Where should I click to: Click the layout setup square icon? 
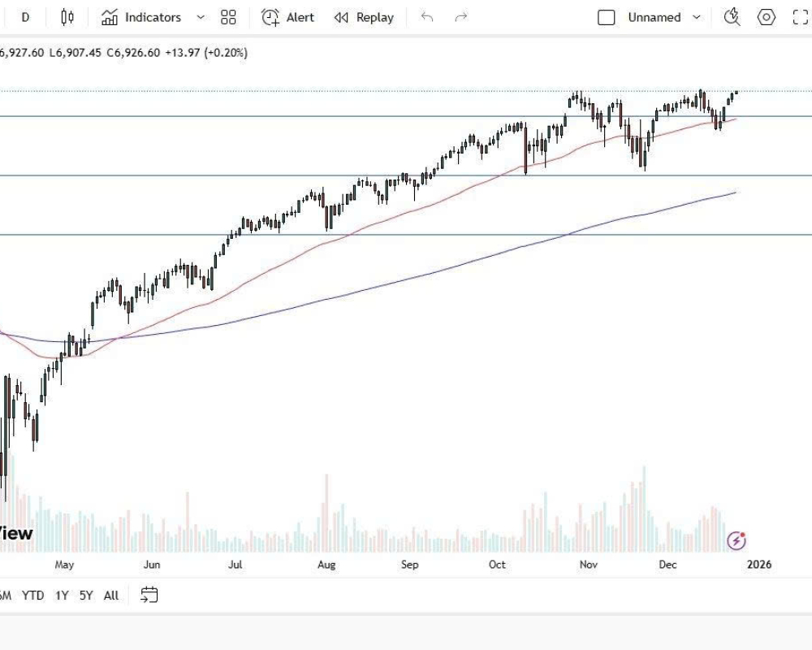point(606,17)
